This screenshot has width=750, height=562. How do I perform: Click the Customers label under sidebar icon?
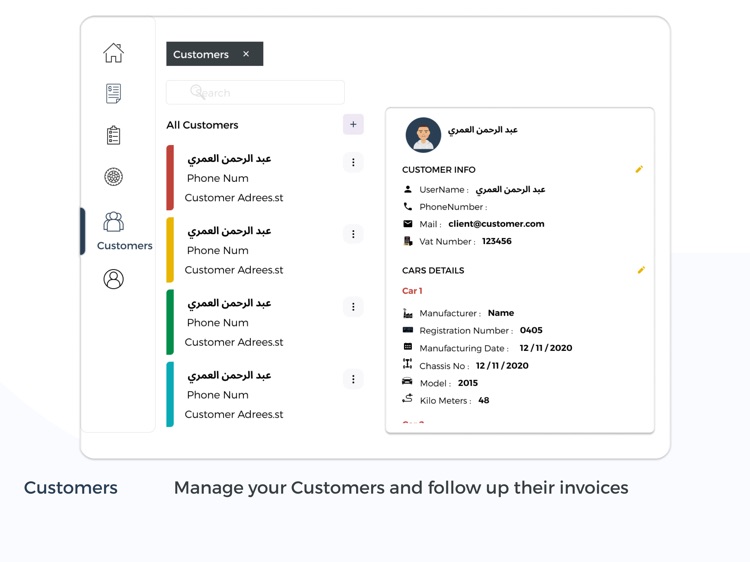click(124, 245)
